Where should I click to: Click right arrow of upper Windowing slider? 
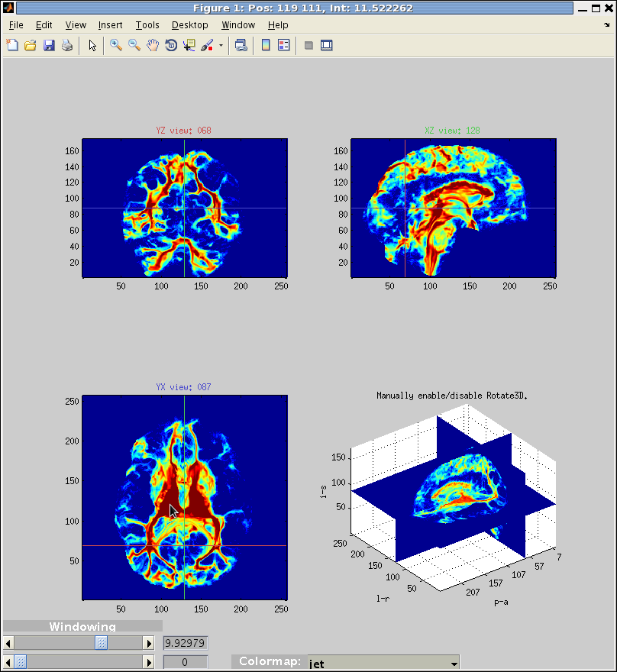coord(148,643)
